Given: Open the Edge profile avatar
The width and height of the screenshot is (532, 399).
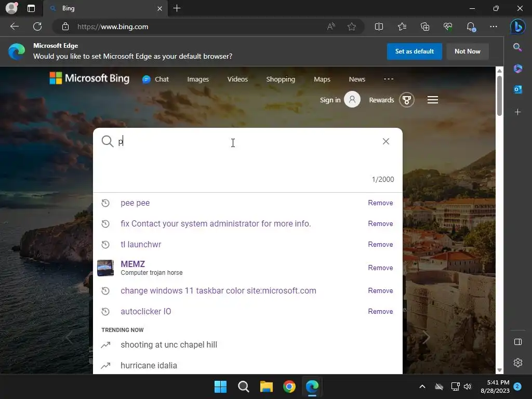Looking at the screenshot, I should pyautogui.click(x=11, y=8).
